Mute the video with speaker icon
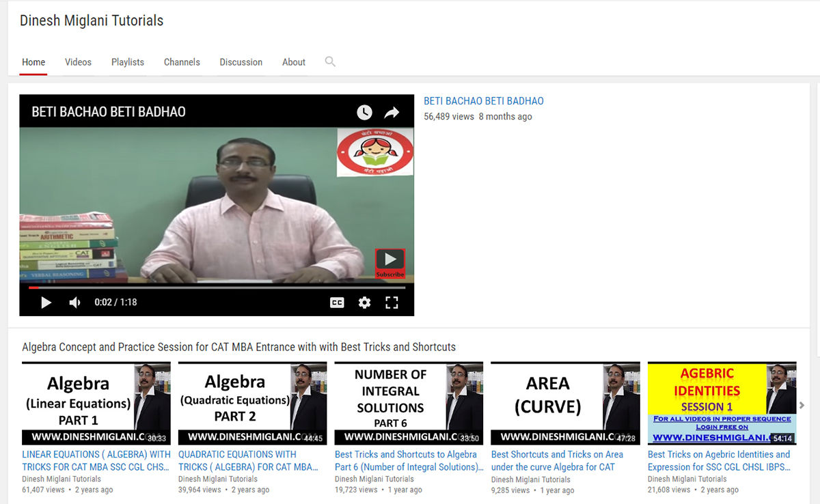Viewport: 820px width, 504px height. (x=75, y=303)
